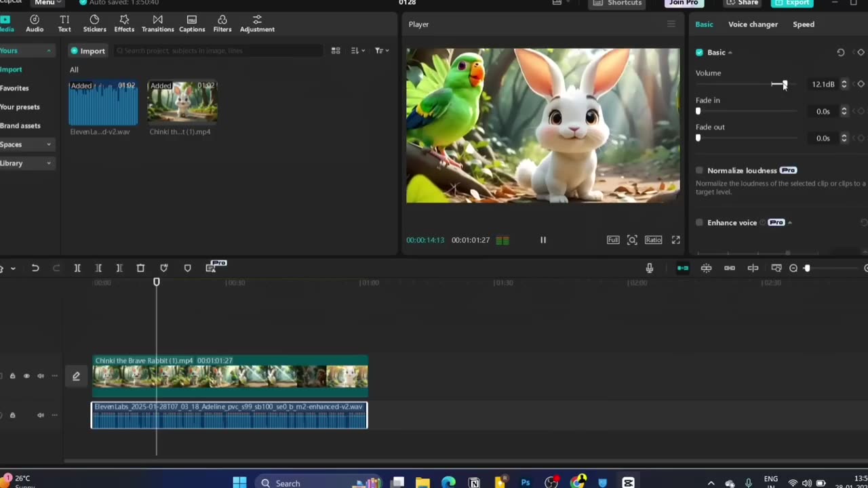This screenshot has height=488, width=868.
Task: Collapse the Yours sidebar section
Action: [x=48, y=51]
